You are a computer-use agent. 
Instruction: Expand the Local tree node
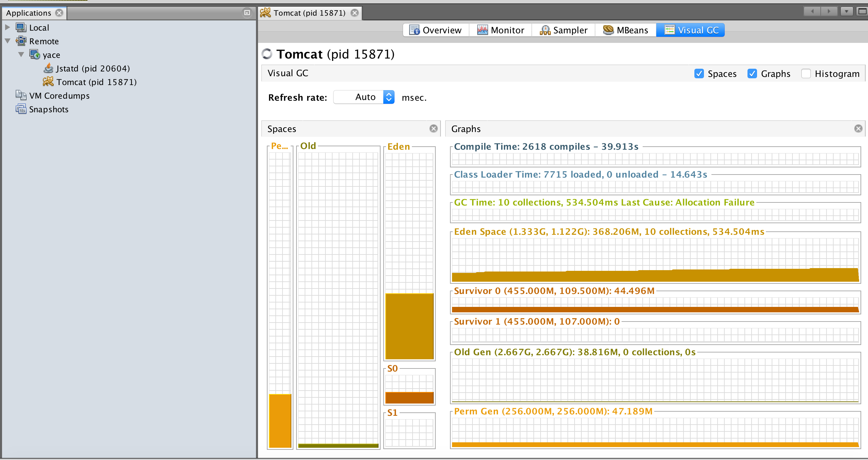point(7,27)
